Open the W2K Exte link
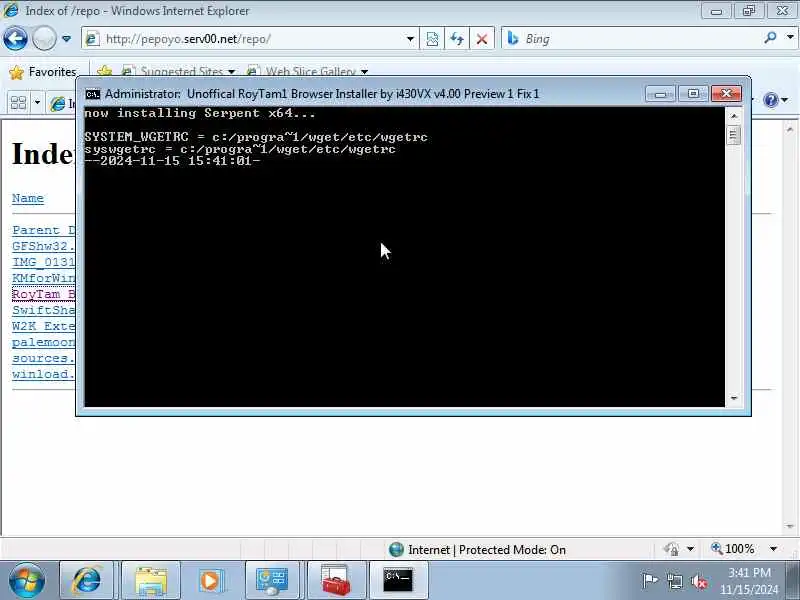The image size is (800, 600). [x=43, y=326]
